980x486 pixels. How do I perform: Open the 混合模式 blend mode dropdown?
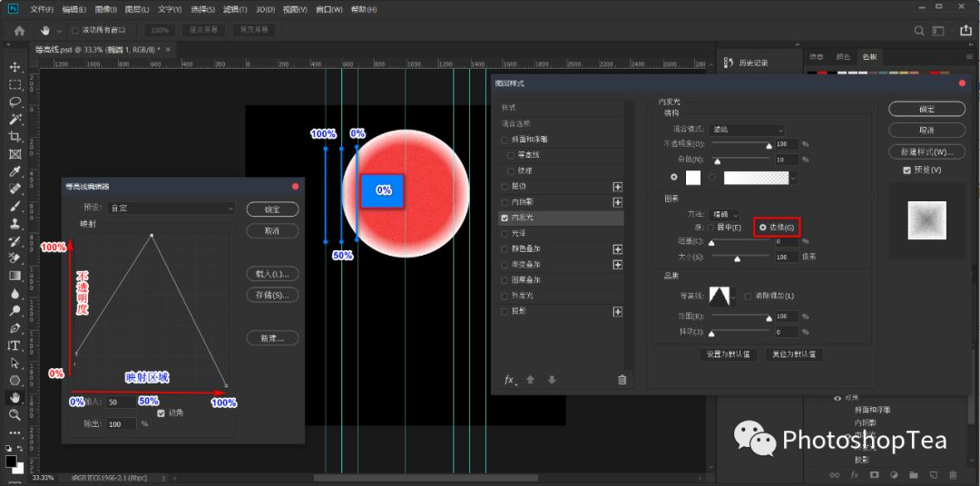pos(748,130)
